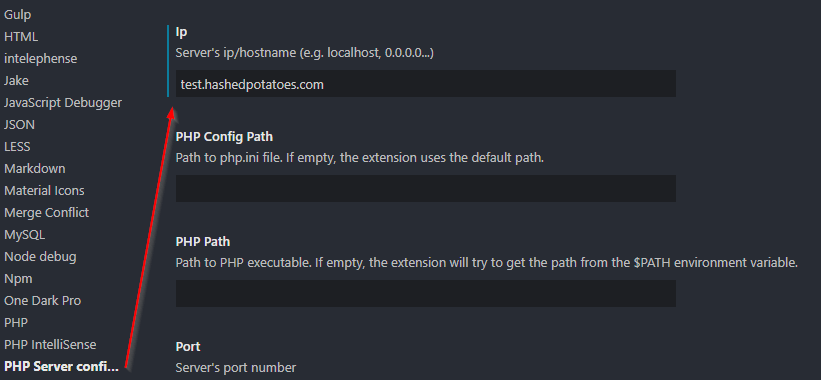The image size is (821, 380).
Task: Select LESS settings entry
Action: tap(17, 147)
